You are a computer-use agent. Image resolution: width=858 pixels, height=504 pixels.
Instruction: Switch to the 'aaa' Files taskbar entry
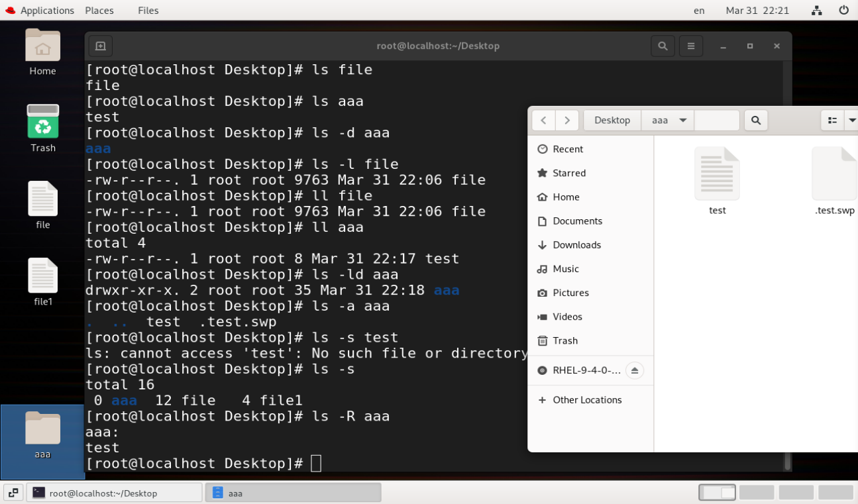(293, 493)
